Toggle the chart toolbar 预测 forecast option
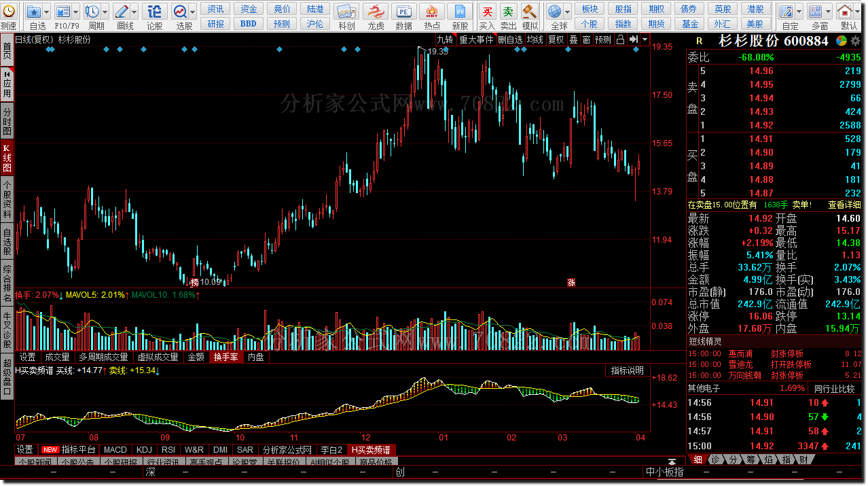868x486 pixels. click(603, 39)
